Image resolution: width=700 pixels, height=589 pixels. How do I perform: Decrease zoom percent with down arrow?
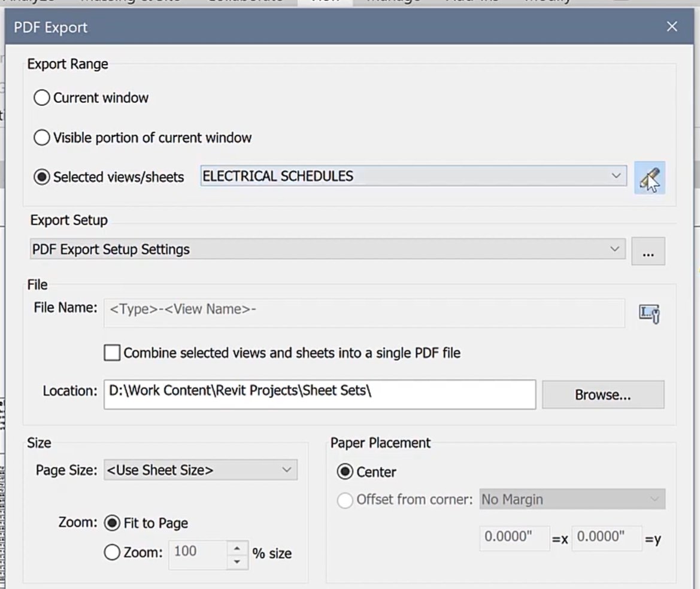[237, 562]
